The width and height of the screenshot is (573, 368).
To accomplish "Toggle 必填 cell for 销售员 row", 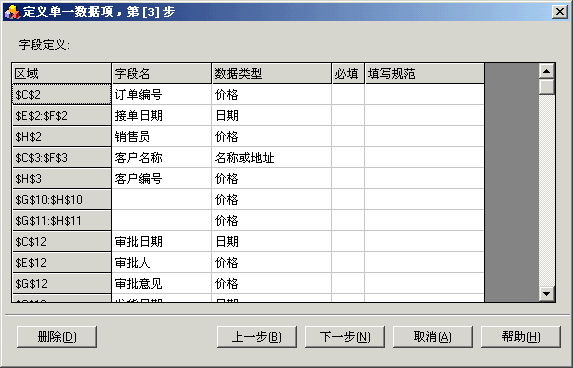I will coord(348,137).
